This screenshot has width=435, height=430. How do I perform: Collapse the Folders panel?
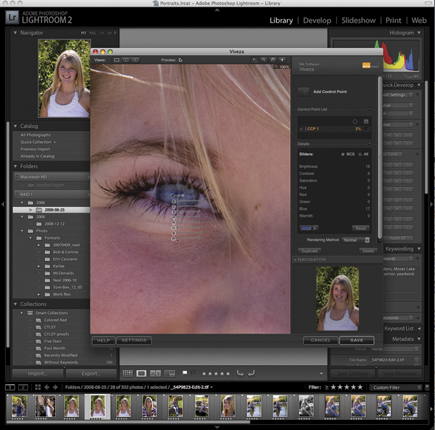point(15,166)
